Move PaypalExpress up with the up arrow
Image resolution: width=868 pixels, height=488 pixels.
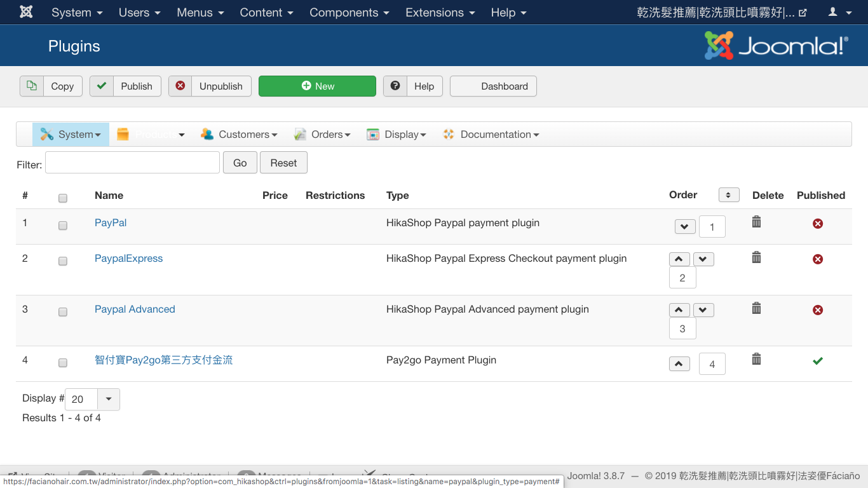pyautogui.click(x=679, y=259)
